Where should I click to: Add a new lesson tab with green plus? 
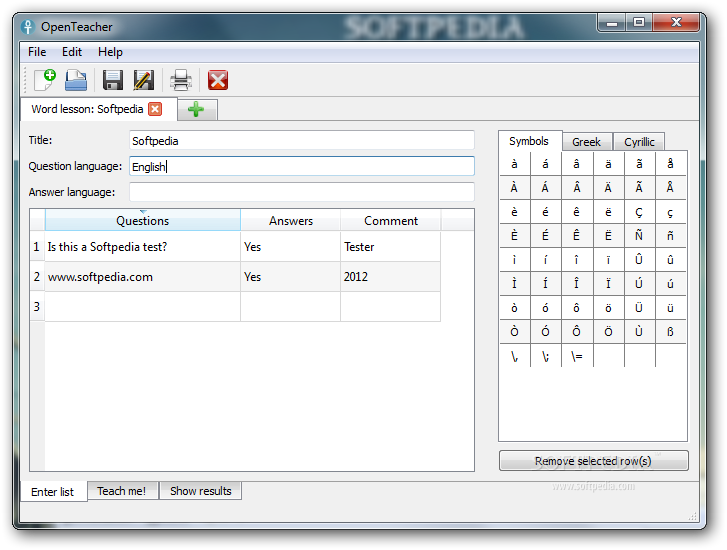click(196, 109)
